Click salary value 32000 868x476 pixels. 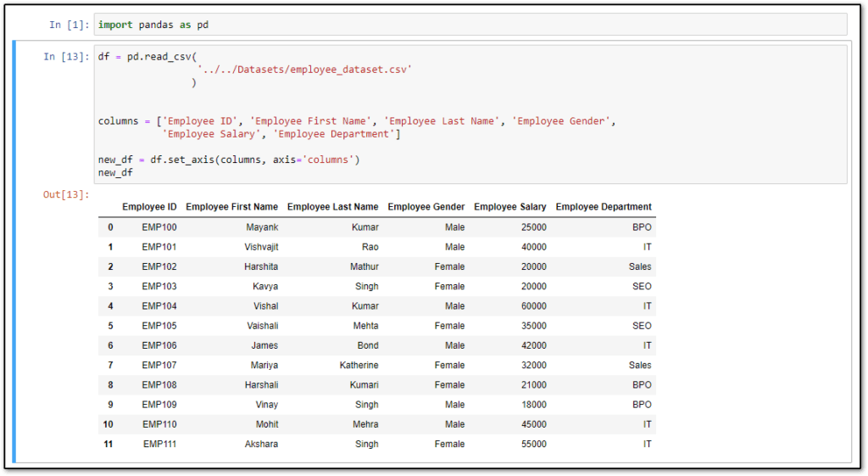(x=534, y=365)
